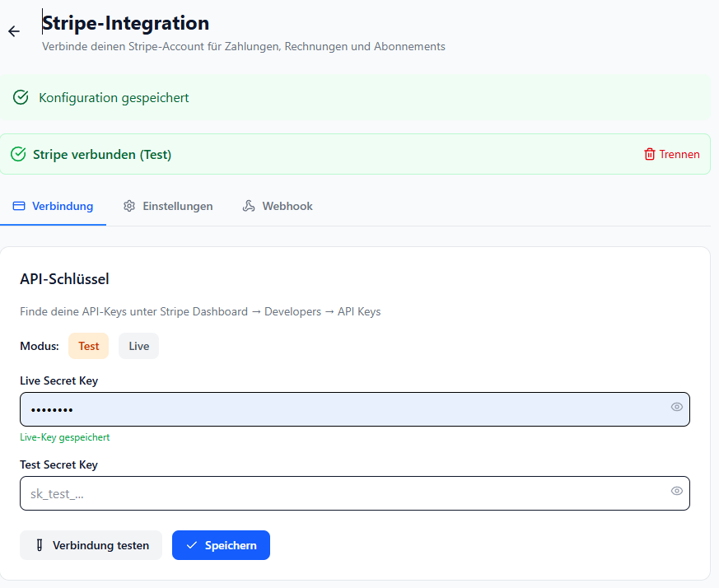Click the trash icon next to Trennen
The image size is (719, 588).
coord(649,154)
